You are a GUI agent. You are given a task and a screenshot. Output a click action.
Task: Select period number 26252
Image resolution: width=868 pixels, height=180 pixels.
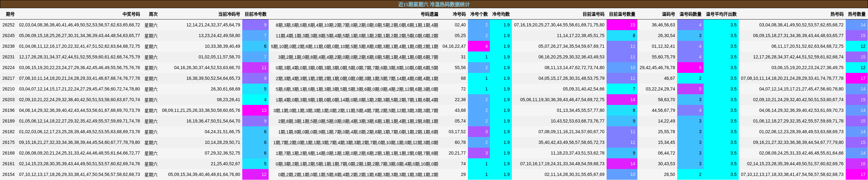pos(8,25)
